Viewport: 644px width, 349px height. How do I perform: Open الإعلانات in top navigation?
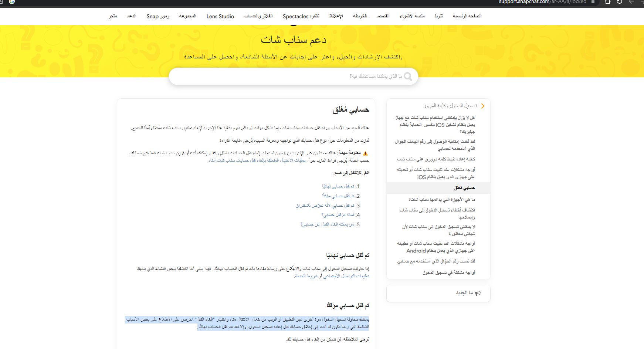pos(336,16)
